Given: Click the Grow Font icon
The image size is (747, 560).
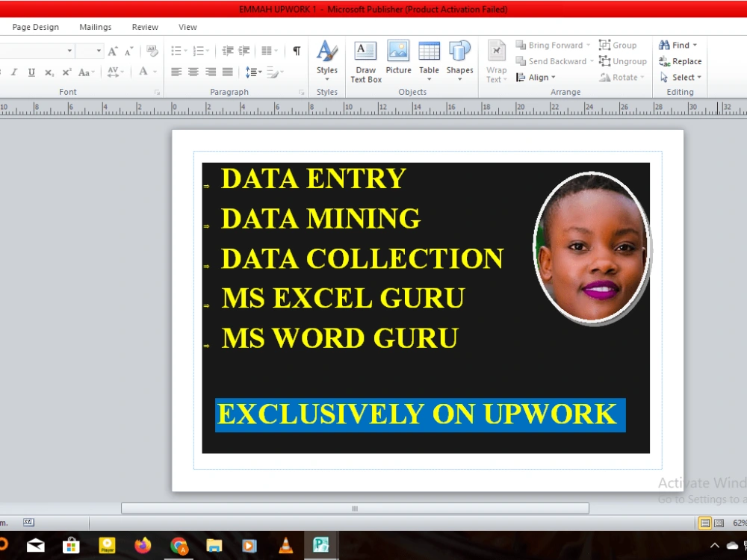Looking at the screenshot, I should click(x=113, y=51).
